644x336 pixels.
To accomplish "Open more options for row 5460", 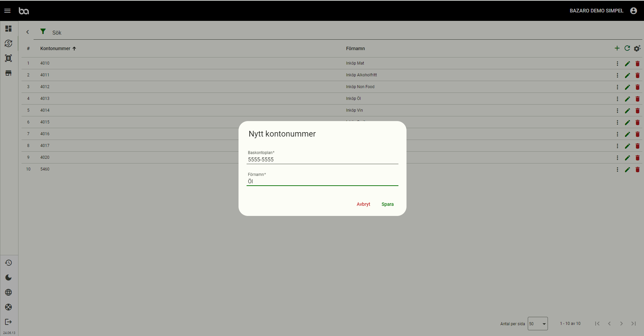I will tap(617, 170).
